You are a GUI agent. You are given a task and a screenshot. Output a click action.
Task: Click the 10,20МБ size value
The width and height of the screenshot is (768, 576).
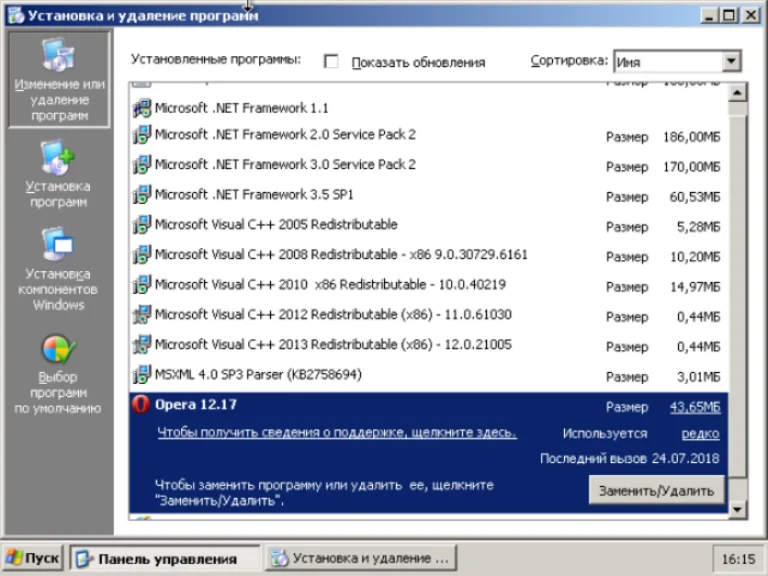pyautogui.click(x=695, y=257)
